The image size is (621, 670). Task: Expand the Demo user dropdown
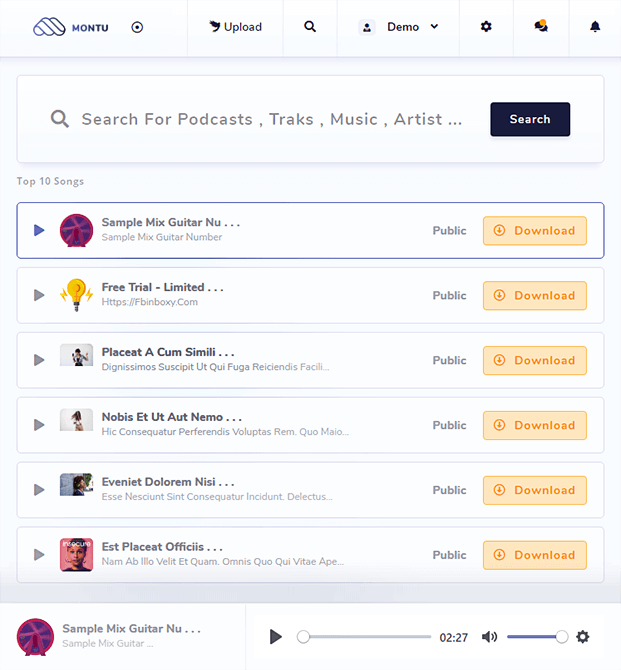pos(399,27)
